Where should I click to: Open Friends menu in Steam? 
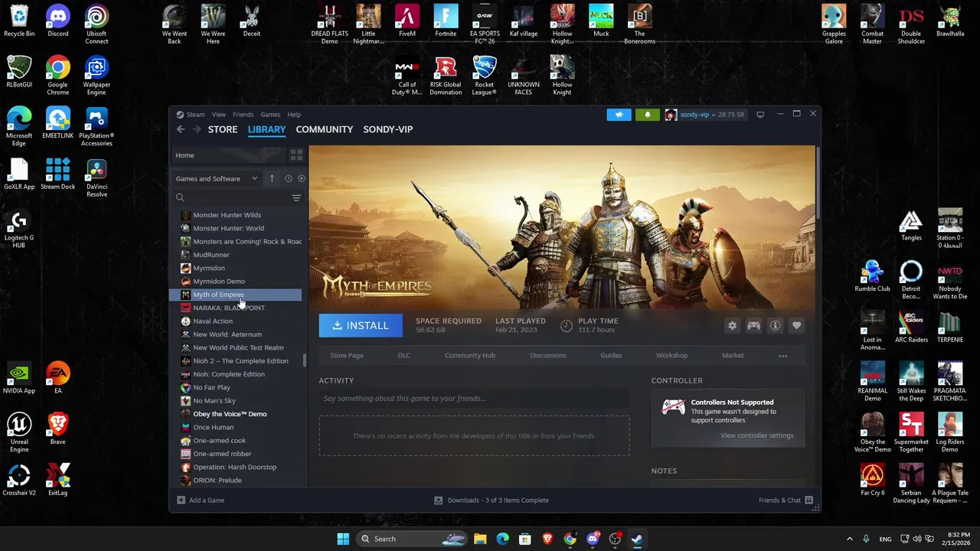[243, 115]
